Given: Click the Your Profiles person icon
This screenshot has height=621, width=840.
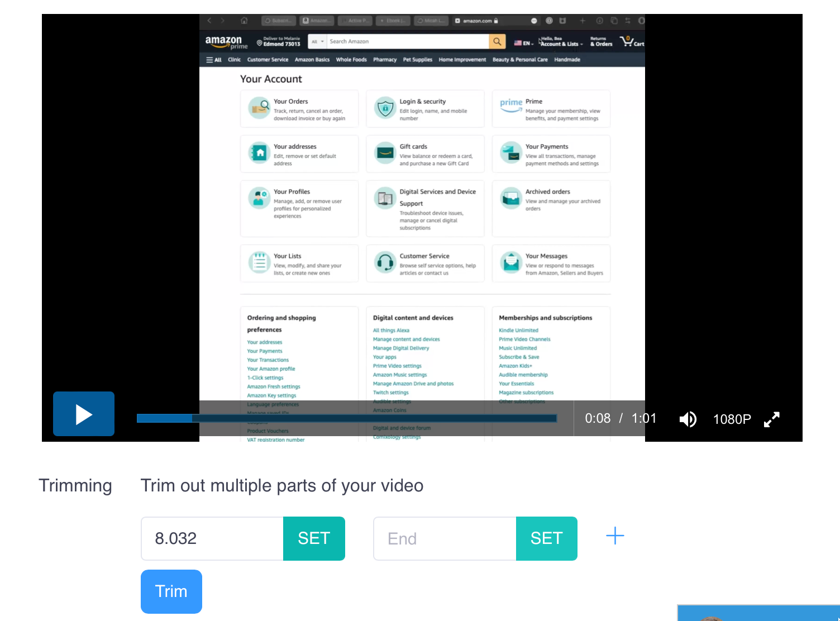Looking at the screenshot, I should [259, 198].
